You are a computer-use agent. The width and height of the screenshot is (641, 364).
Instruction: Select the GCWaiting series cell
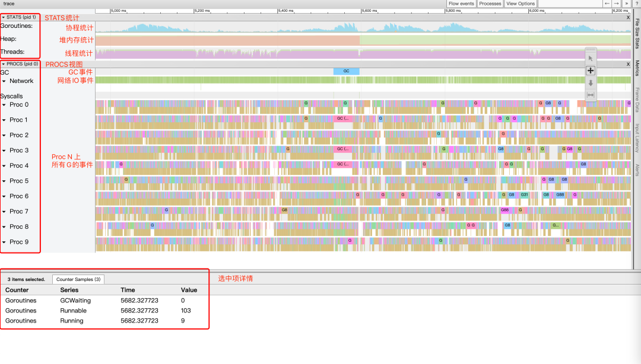[x=75, y=301]
